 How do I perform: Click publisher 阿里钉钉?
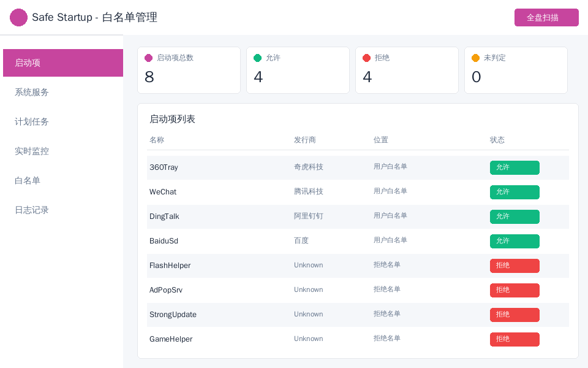(309, 217)
